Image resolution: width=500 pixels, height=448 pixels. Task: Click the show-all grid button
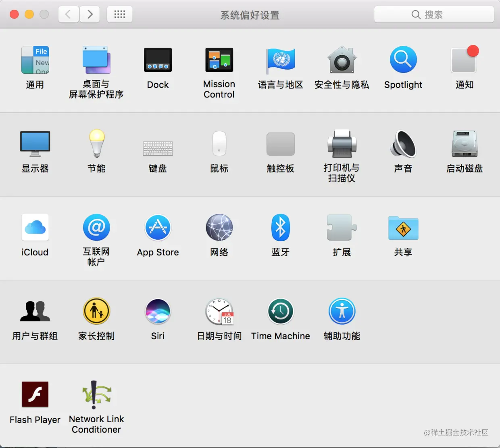(120, 15)
